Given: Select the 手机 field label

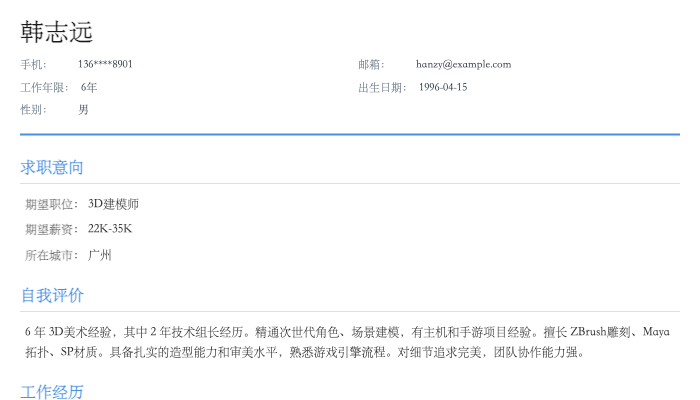Looking at the screenshot, I should tap(33, 64).
